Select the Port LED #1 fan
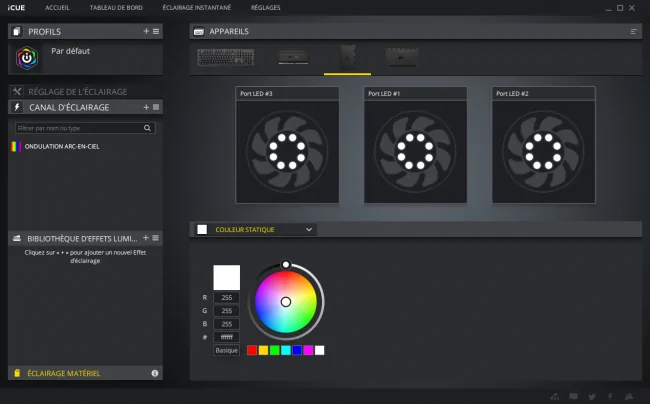The height and width of the screenshot is (404, 650). 415,145
